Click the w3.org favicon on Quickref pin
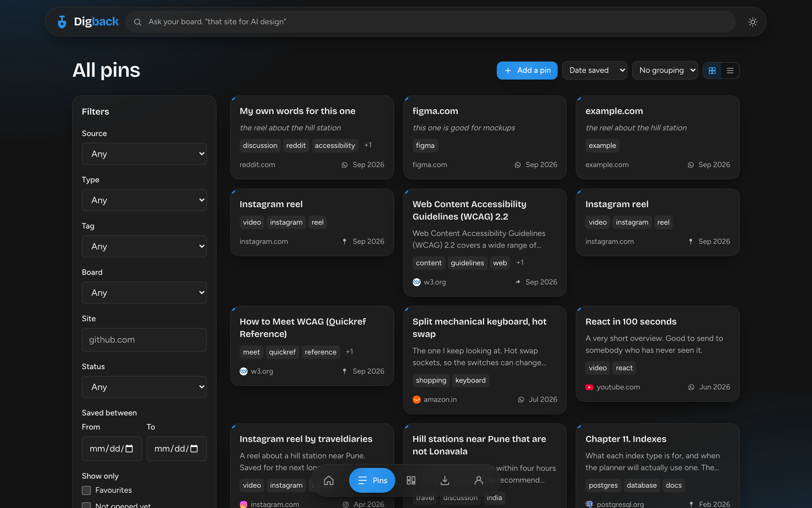The width and height of the screenshot is (812, 508). coord(244,371)
